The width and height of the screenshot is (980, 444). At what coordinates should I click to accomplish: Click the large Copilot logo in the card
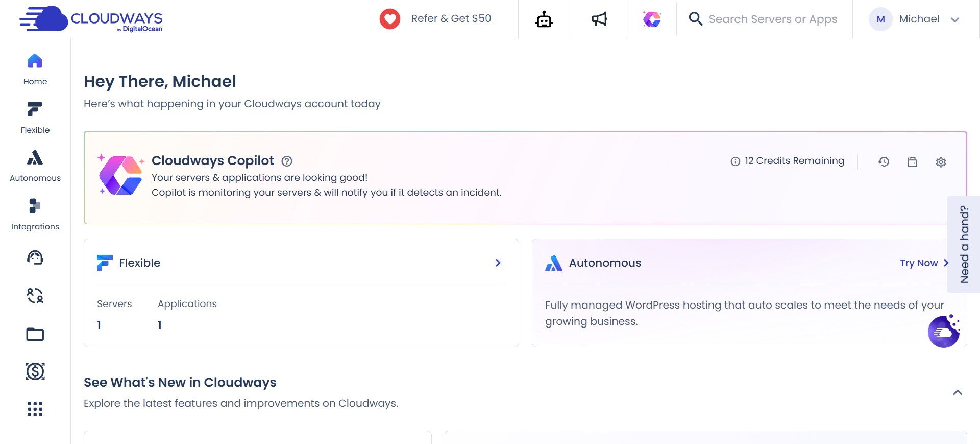(x=120, y=175)
